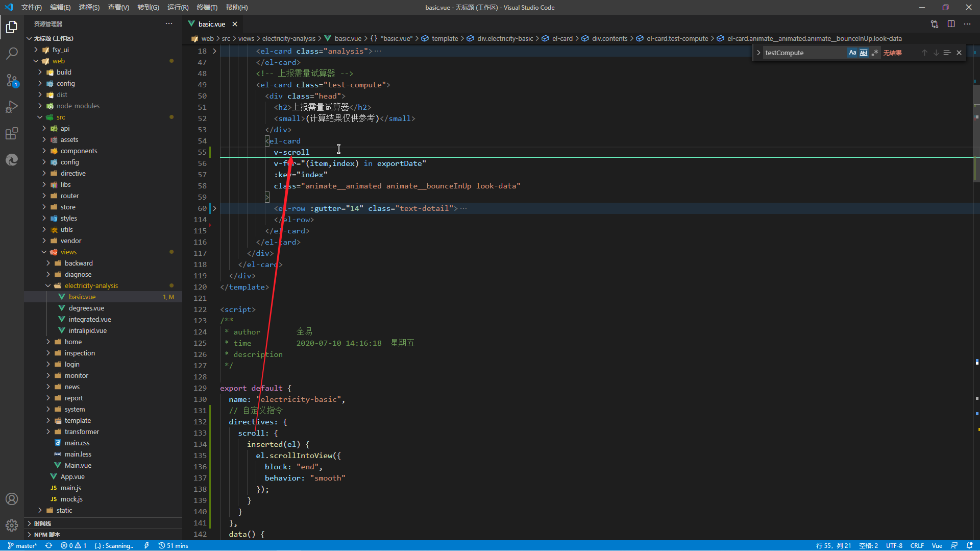Unfold the collapsed code at line 60
Viewport: 980px width, 551px height.
click(x=215, y=208)
